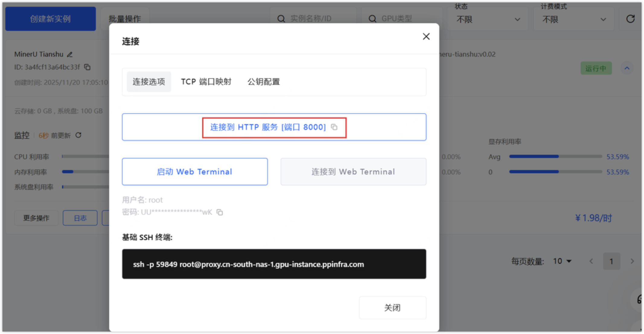644x334 pixels.
Task: Change the 每页数量 page size dropdown
Action: click(562, 261)
